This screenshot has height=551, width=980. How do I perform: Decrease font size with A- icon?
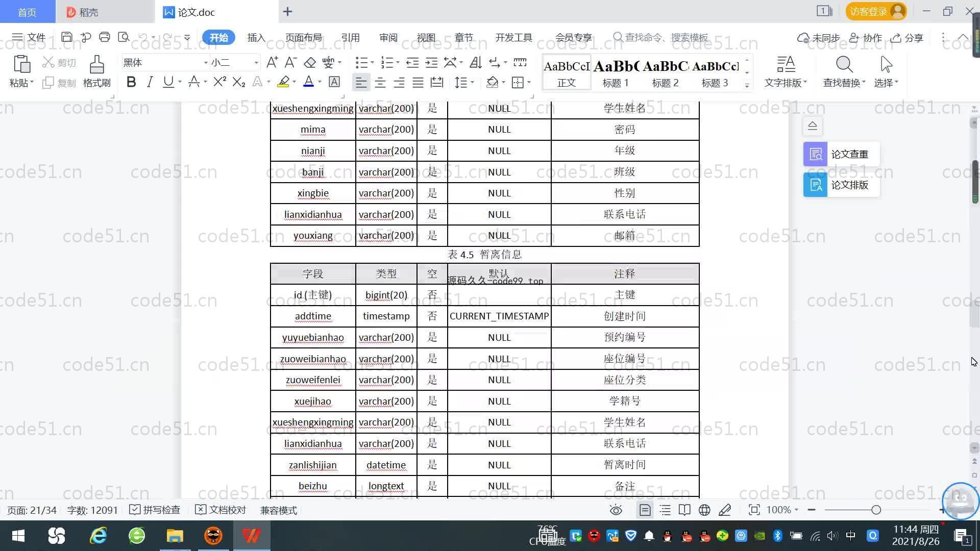(290, 62)
